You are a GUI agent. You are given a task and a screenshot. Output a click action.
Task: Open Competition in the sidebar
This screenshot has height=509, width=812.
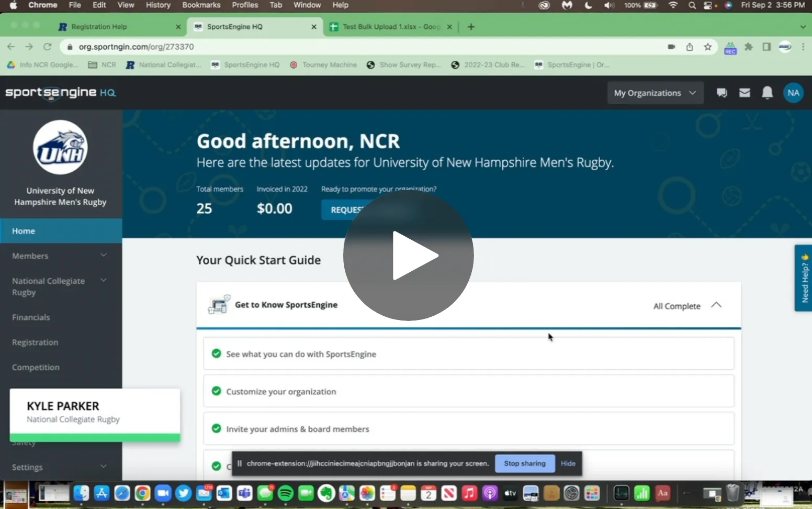pos(36,368)
